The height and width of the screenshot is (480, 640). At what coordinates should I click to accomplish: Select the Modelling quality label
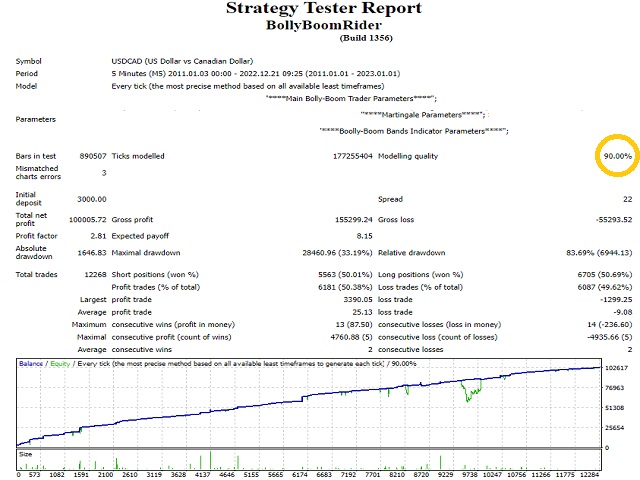408,156
